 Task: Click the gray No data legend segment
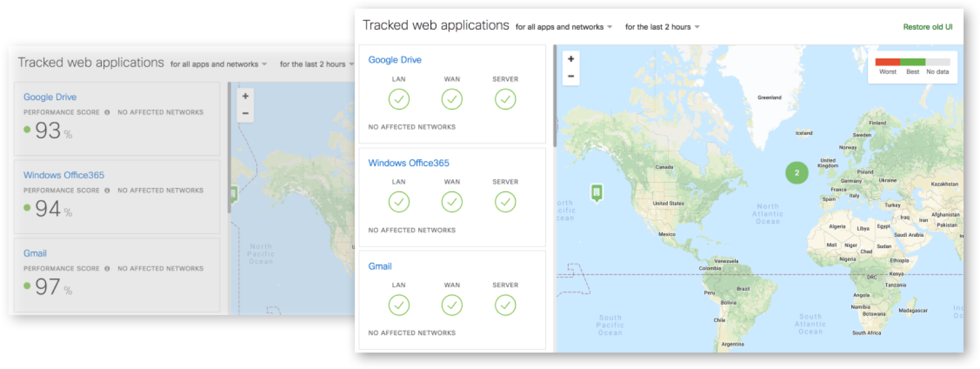coord(938,62)
